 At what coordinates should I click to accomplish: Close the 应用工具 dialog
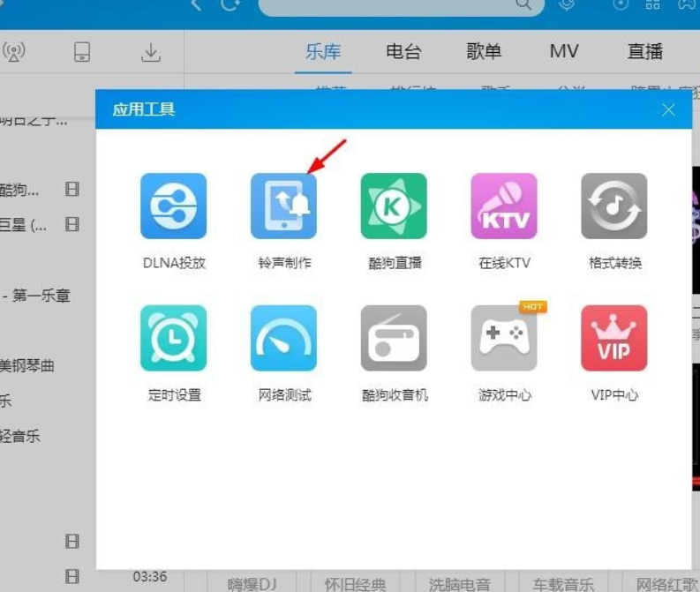coord(668,109)
